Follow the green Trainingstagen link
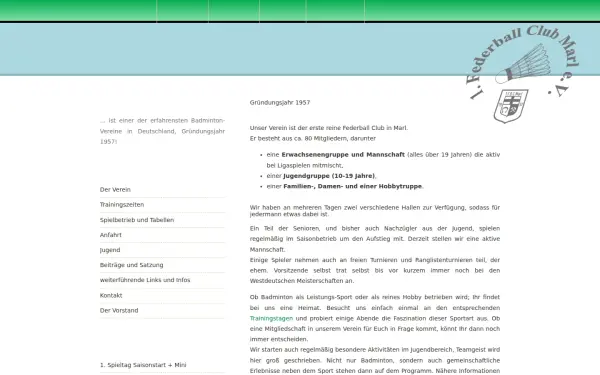Screen dimensions: 600x375 click(x=271, y=318)
